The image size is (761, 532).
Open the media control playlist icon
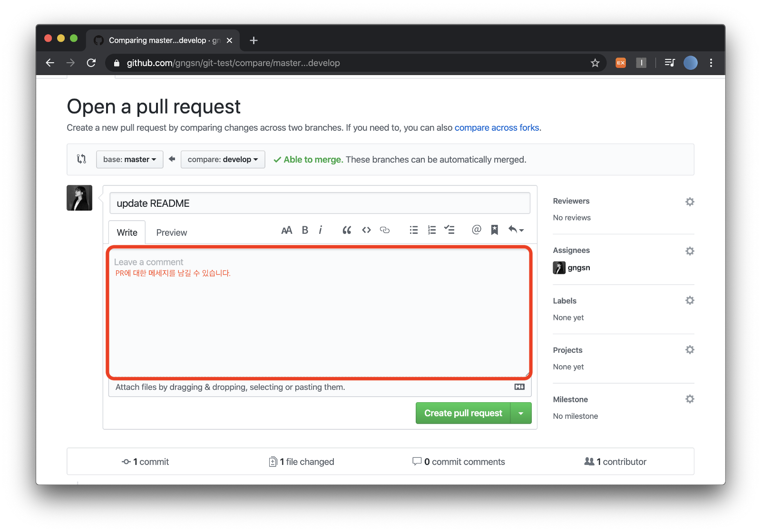[670, 63]
